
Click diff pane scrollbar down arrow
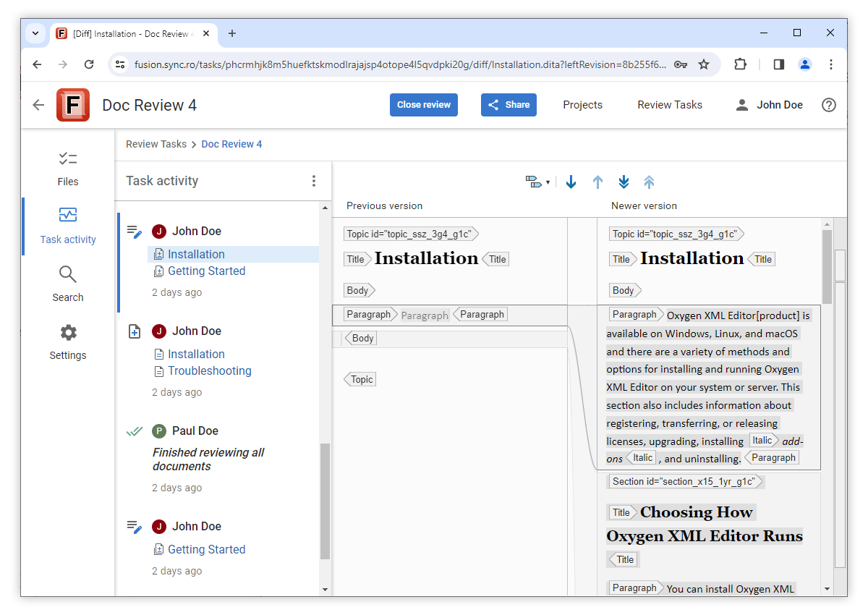pos(827,588)
